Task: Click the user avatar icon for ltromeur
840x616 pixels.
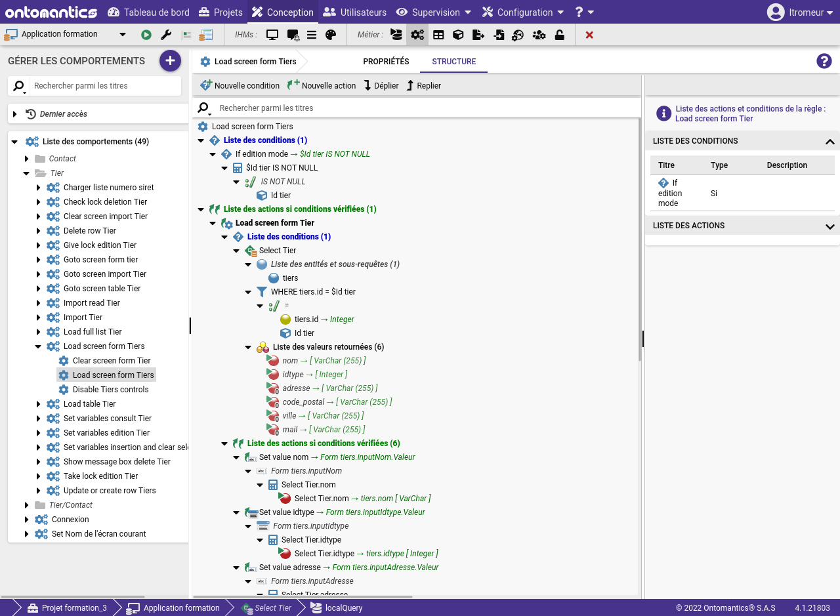Action: click(x=776, y=12)
